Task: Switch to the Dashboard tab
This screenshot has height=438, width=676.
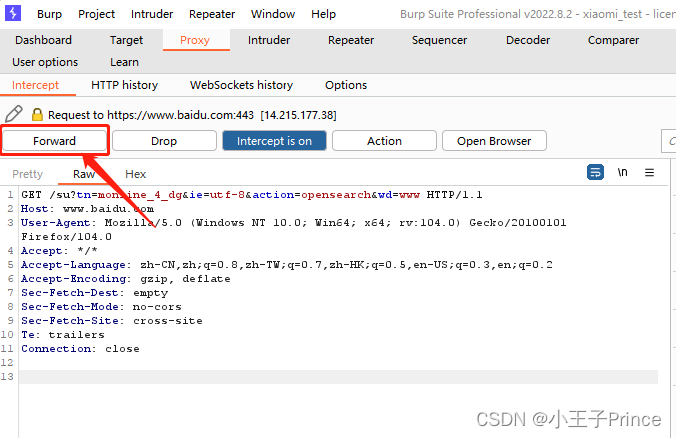Action: pos(43,40)
